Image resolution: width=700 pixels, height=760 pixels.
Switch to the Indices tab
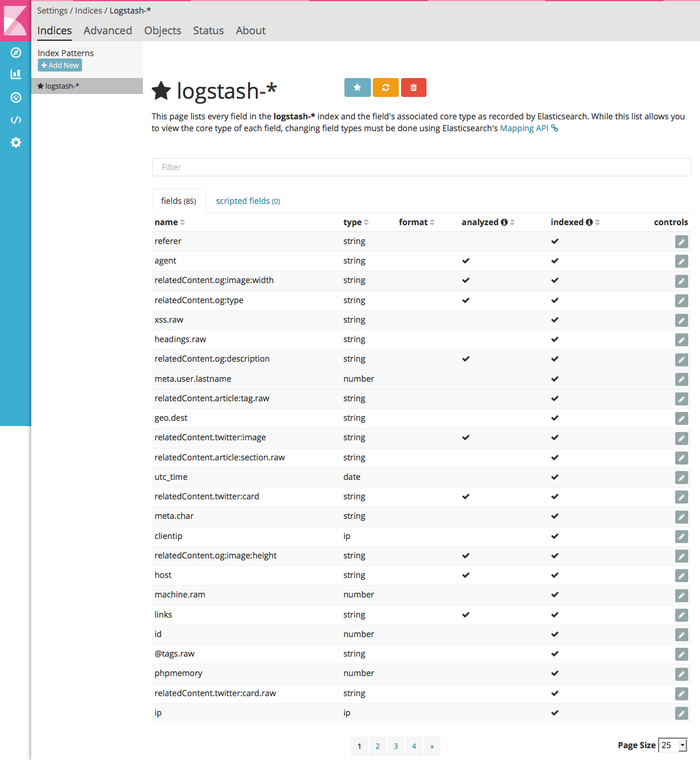pos(54,31)
